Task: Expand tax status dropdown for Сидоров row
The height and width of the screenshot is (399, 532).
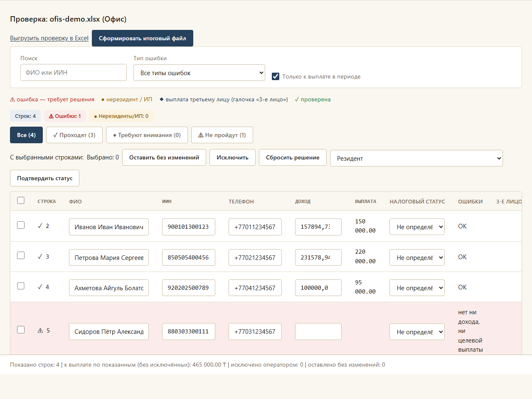Action: [417, 332]
